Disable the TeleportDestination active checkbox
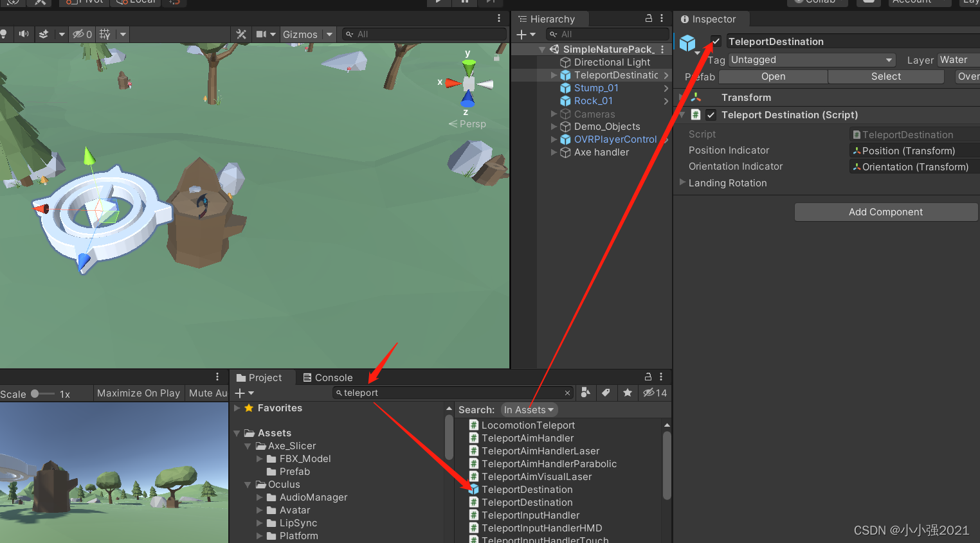 (x=716, y=40)
